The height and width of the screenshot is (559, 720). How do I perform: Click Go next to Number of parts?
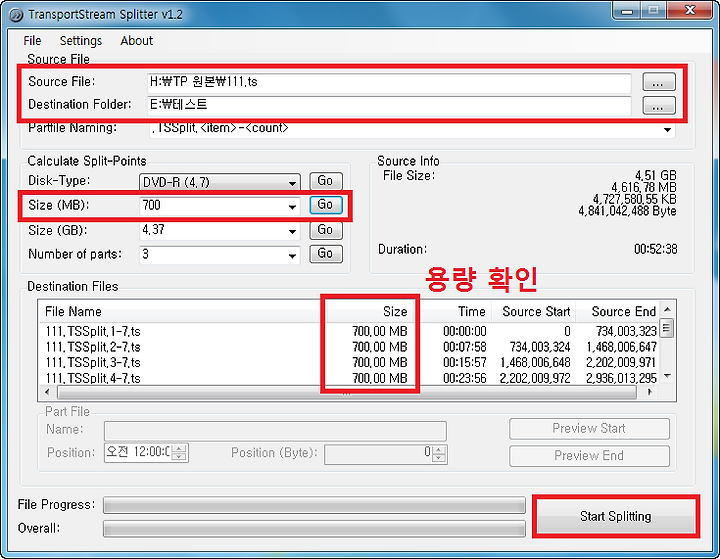point(326,254)
